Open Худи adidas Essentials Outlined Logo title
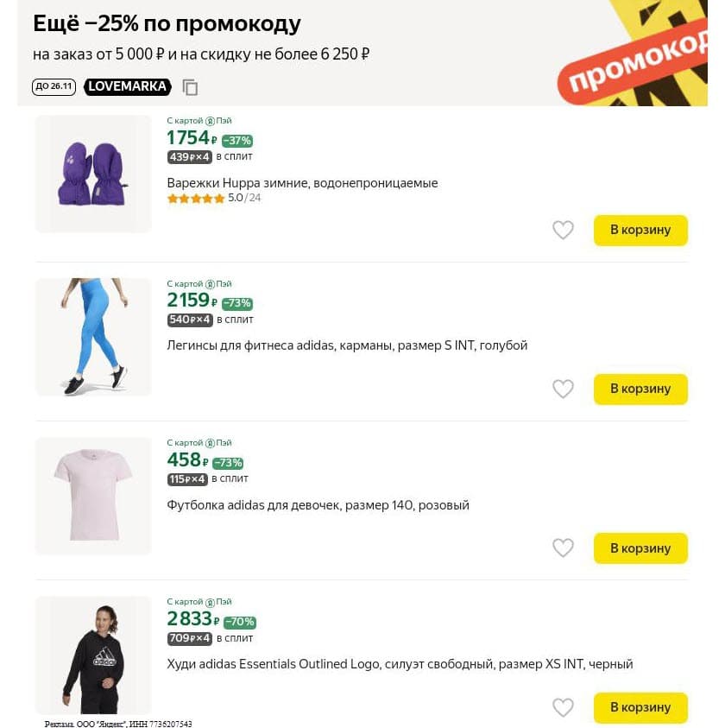725x728 pixels. (x=400, y=664)
